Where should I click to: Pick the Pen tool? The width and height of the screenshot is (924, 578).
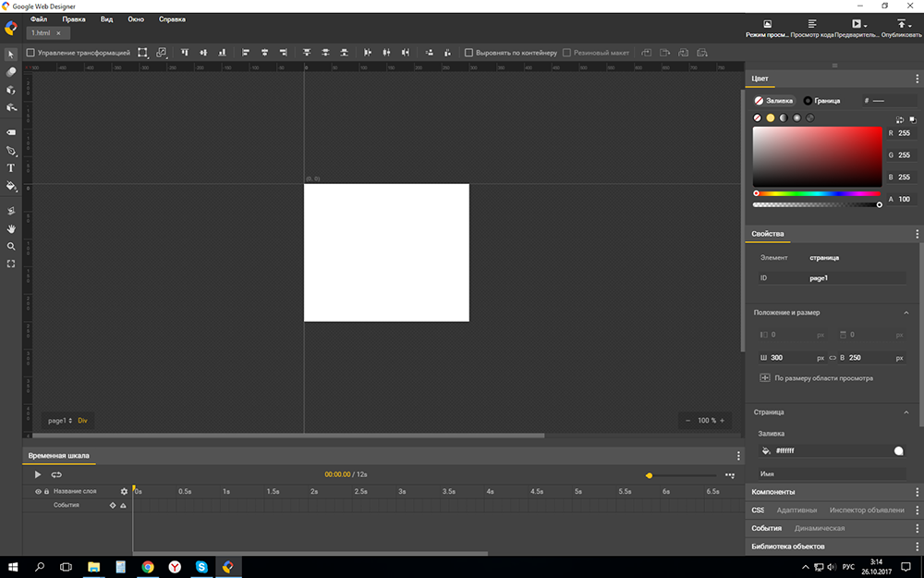(11, 151)
